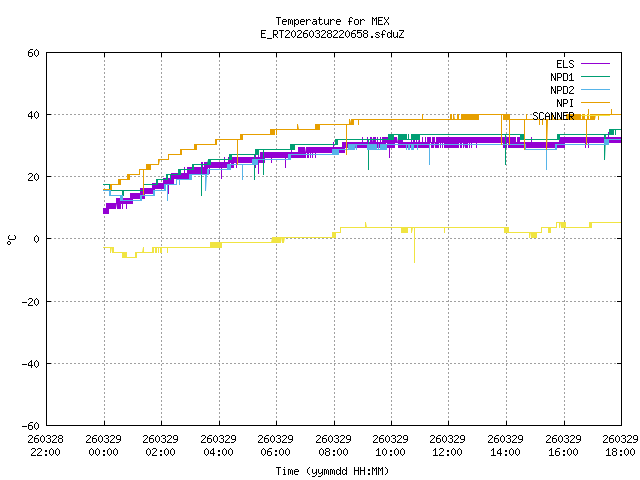Image resolution: width=640 pixels, height=480 pixels.
Task: Click the 0 y-axis tick label
Action: coord(36,239)
